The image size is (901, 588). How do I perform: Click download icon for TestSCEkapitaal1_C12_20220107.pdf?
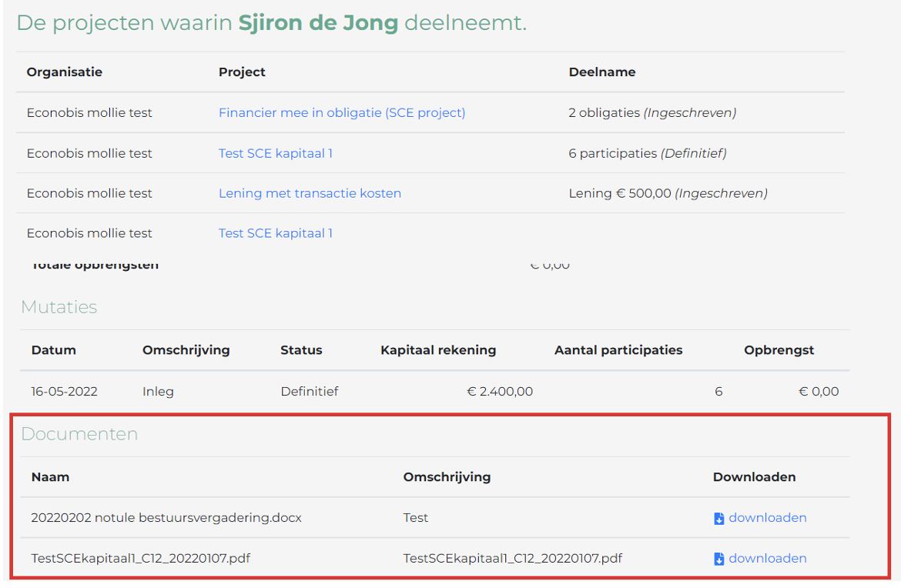point(718,559)
